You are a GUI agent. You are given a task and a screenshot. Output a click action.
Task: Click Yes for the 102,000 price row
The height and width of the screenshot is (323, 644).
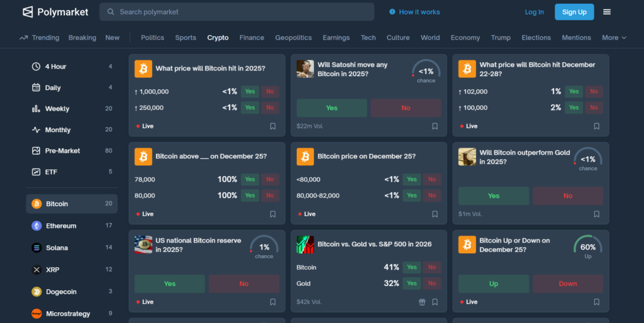click(574, 92)
